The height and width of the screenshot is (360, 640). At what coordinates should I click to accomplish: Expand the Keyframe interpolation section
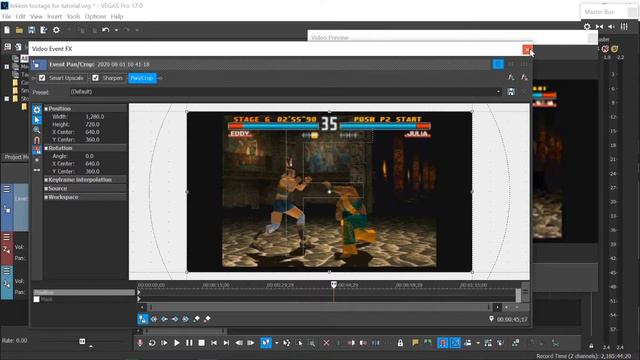tap(46, 180)
